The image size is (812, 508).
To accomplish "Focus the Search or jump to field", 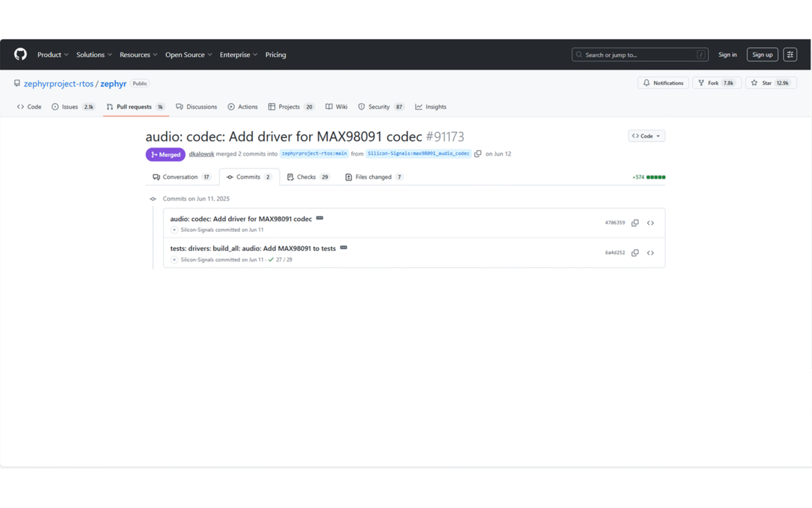I will point(640,55).
